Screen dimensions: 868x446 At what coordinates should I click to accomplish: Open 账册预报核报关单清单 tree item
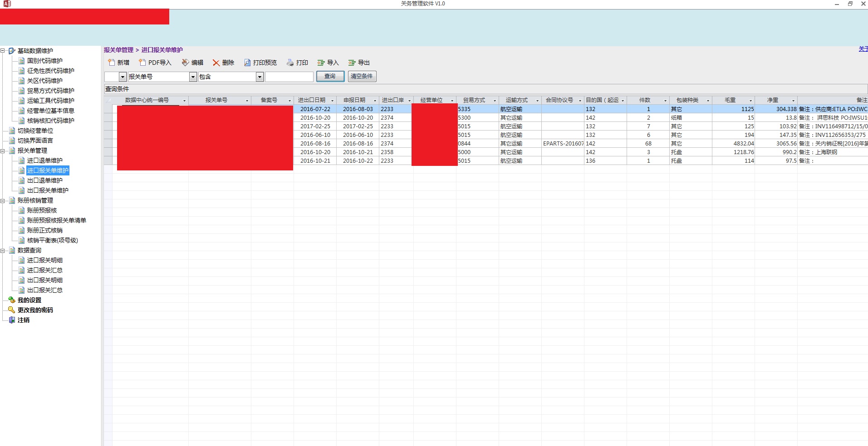[x=56, y=220]
